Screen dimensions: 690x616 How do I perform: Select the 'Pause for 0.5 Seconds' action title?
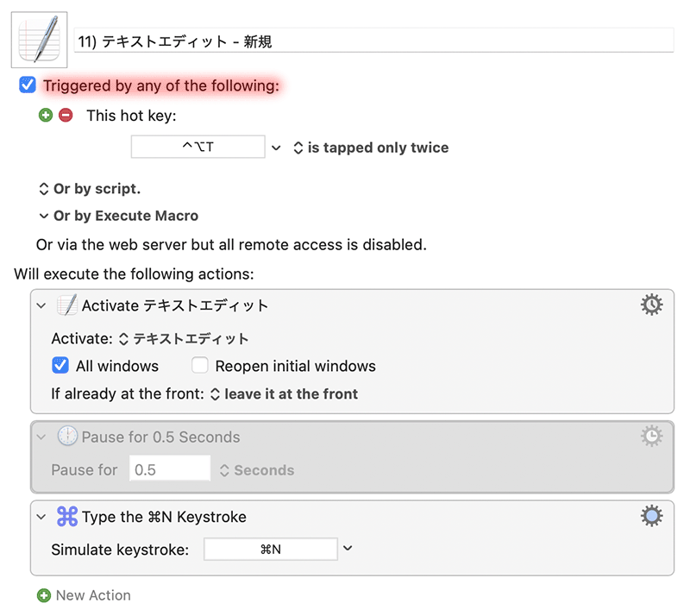pos(161,437)
